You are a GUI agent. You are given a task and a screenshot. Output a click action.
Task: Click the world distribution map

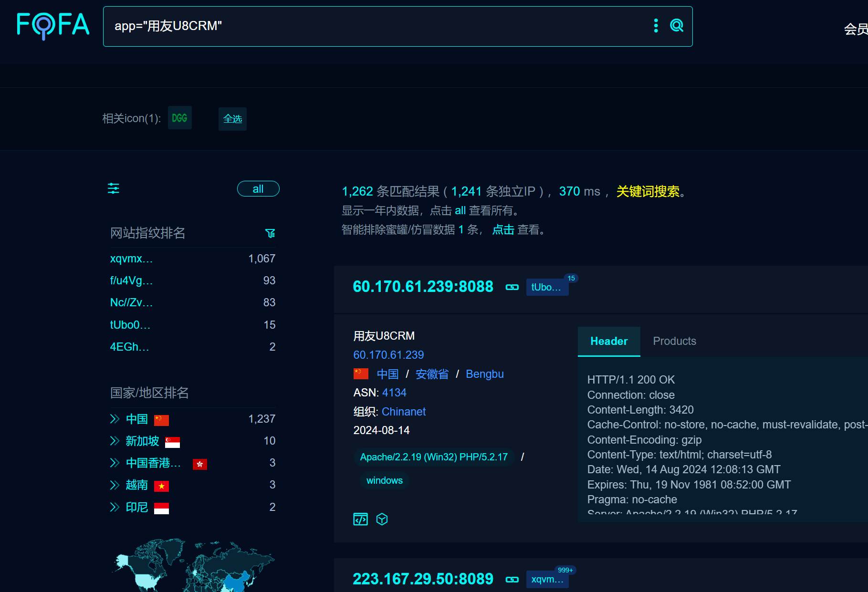[x=193, y=566]
